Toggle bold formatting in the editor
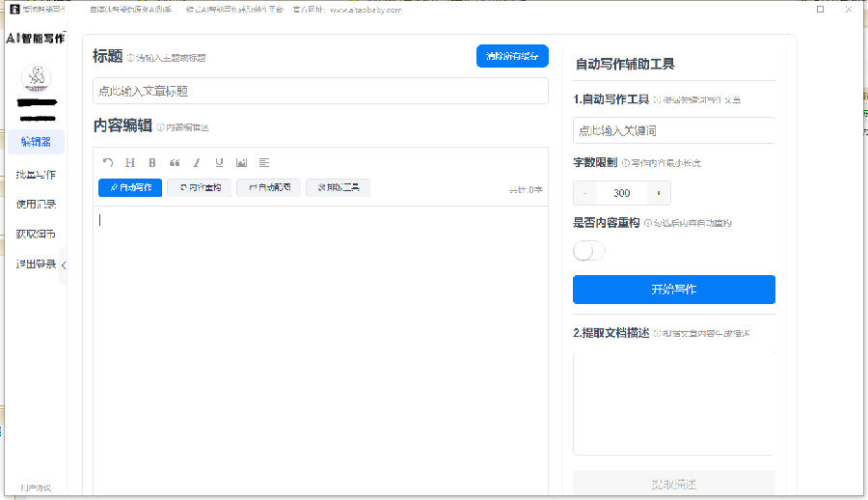The image size is (868, 500). coord(151,162)
